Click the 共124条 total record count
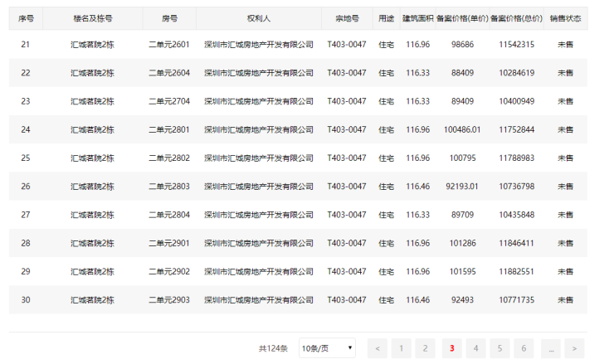Image resolution: width=614 pixels, height=364 pixels. pos(273,348)
